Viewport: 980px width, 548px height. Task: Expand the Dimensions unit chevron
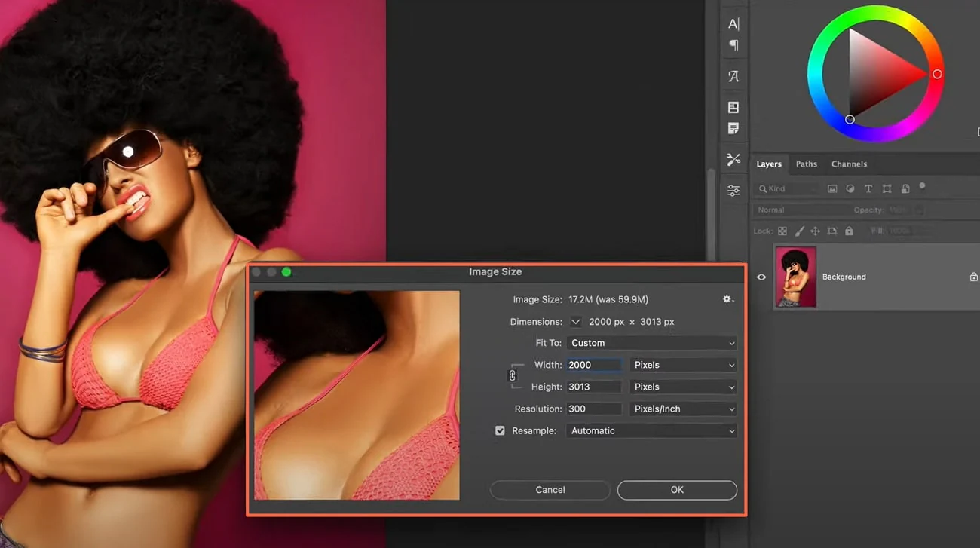[576, 321]
